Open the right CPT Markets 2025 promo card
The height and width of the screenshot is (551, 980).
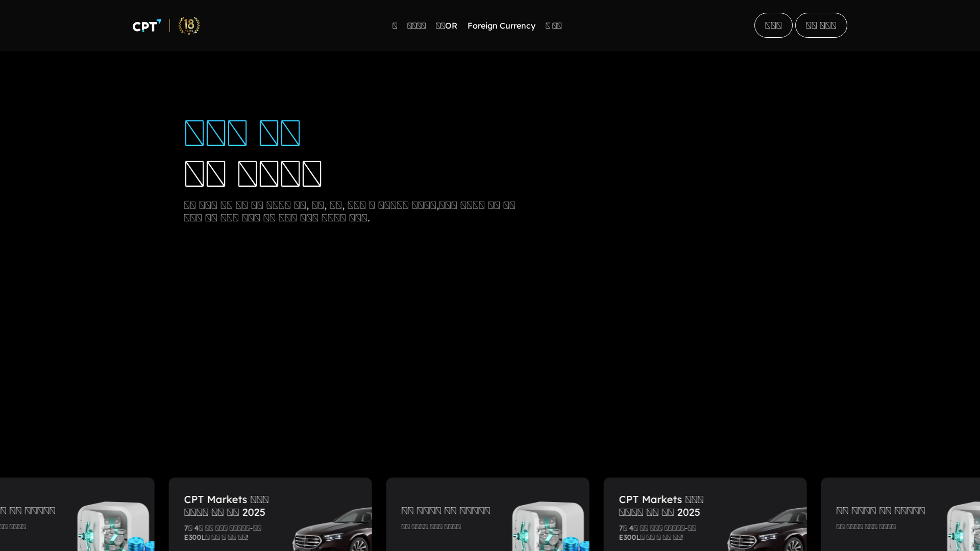pos(661,505)
